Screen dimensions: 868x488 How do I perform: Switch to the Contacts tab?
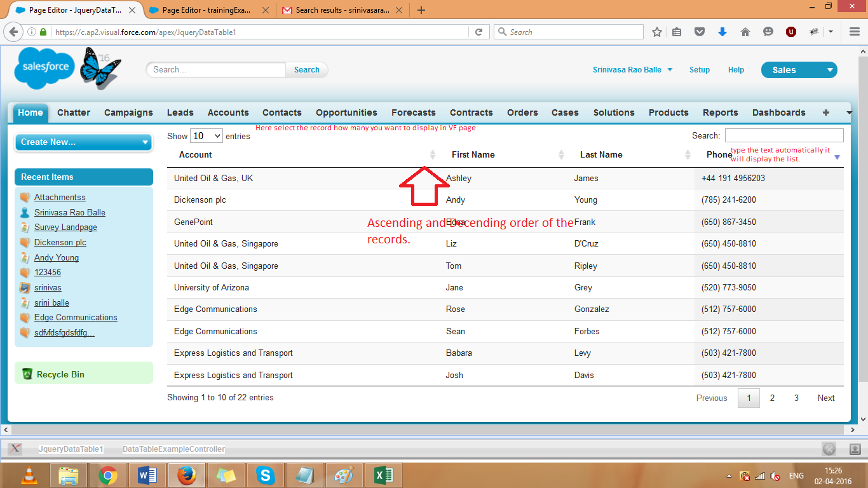point(281,112)
